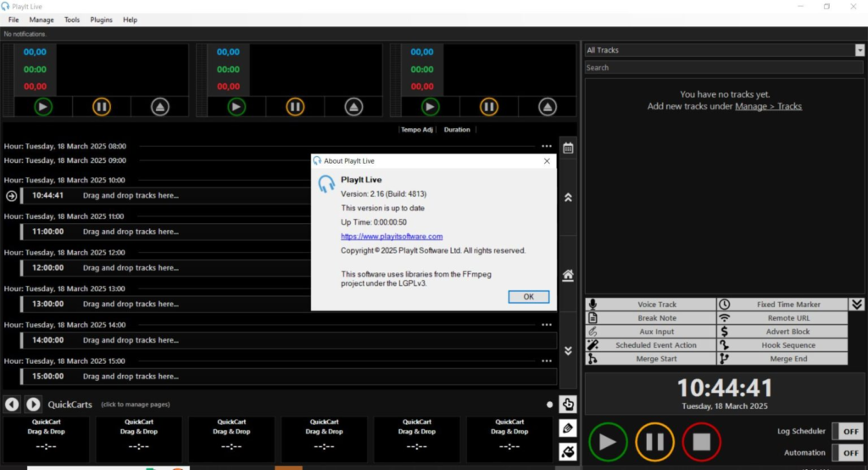The image size is (868, 470).
Task: Select the first QuickCart slot
Action: coord(46,439)
